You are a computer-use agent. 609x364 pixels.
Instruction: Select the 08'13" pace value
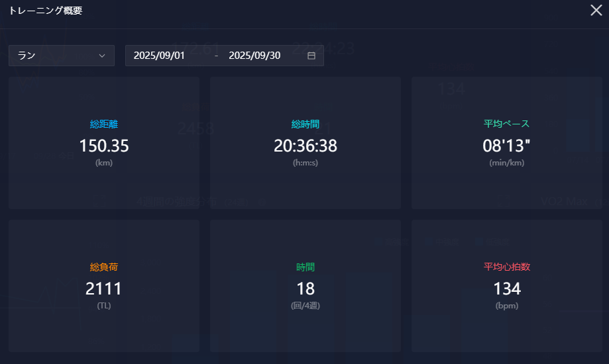pos(507,146)
